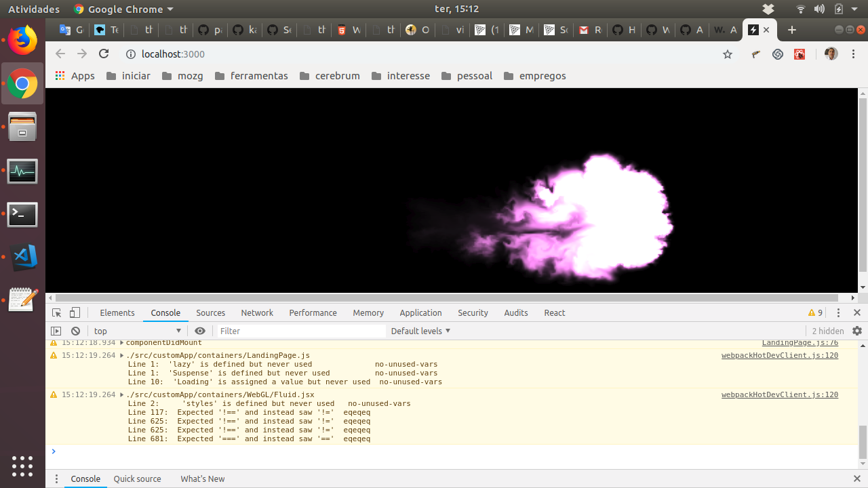The width and height of the screenshot is (868, 488).
Task: Open the What's New drawer tab
Action: pos(202,479)
